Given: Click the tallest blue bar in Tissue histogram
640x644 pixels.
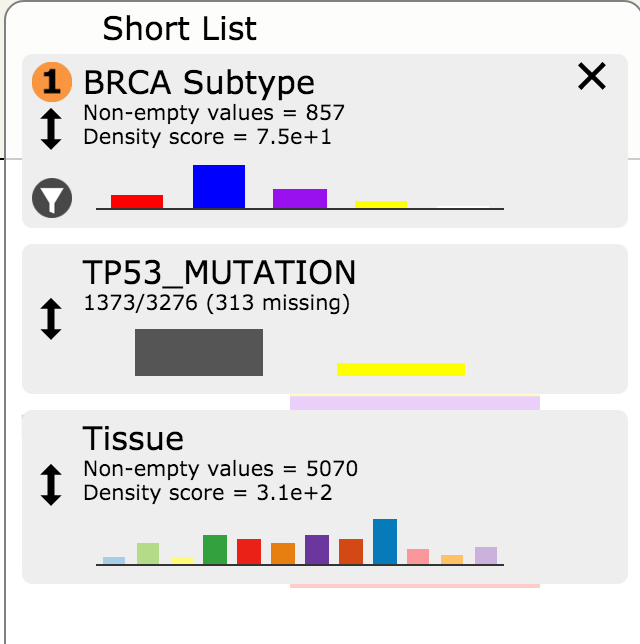Looking at the screenshot, I should (x=385, y=542).
